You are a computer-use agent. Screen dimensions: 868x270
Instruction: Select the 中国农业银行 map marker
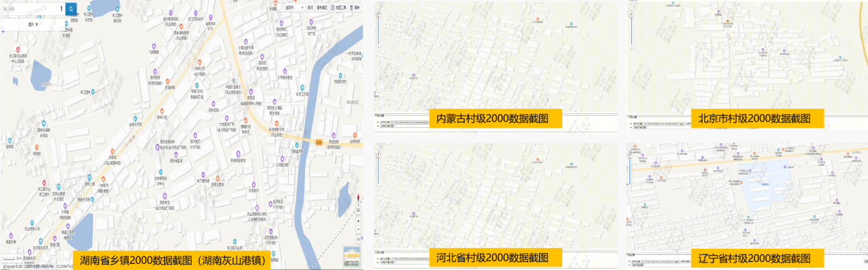(233, 80)
